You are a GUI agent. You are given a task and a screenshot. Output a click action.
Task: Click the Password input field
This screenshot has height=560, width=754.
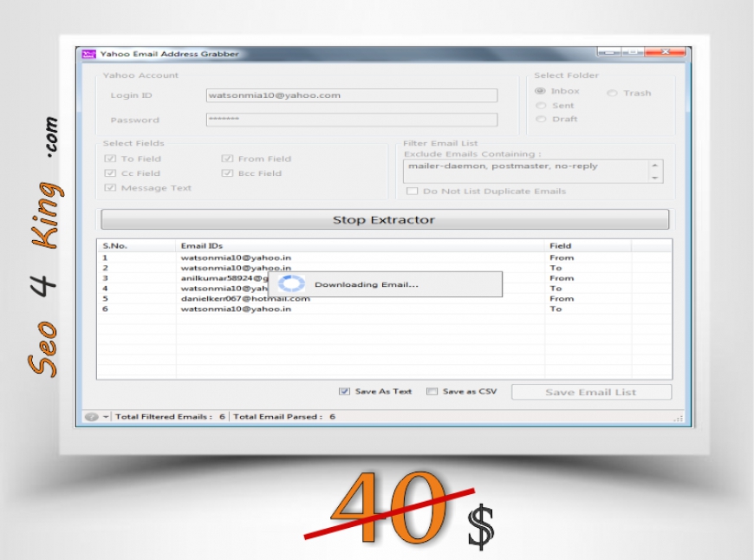(352, 120)
